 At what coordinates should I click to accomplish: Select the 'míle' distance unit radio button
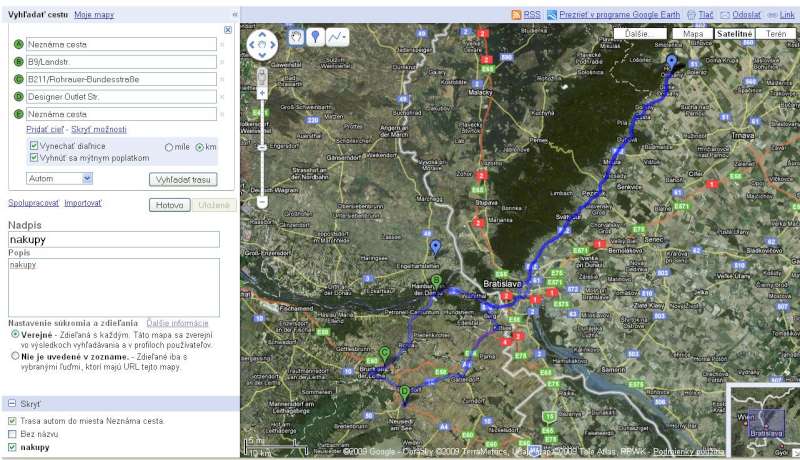[x=168, y=147]
